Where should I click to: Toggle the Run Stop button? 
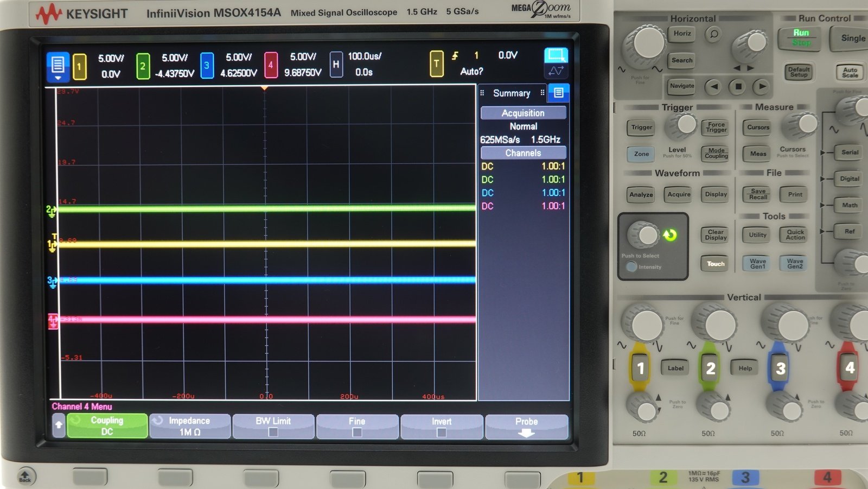click(x=800, y=38)
